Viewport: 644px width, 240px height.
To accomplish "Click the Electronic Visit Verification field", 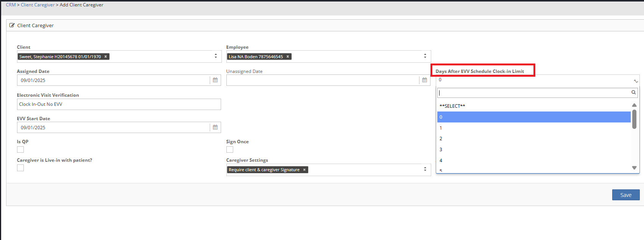I will (x=119, y=104).
